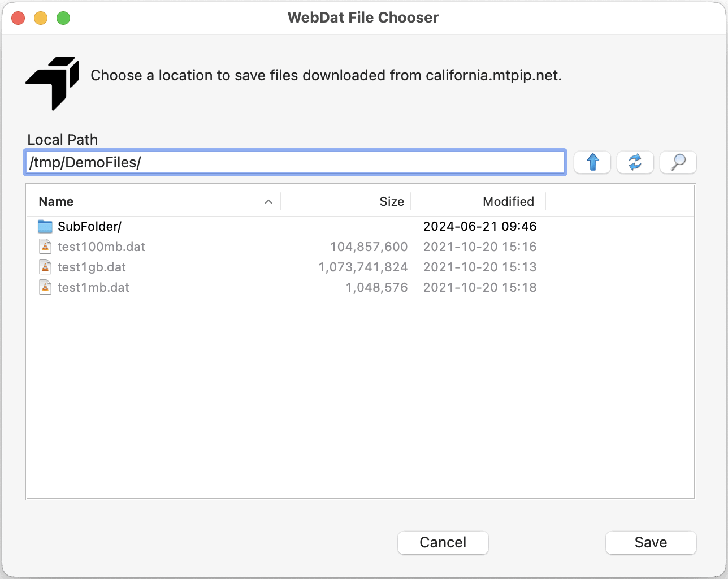This screenshot has height=579, width=728.
Task: Toggle sort order via Name column arrow
Action: coord(268,202)
